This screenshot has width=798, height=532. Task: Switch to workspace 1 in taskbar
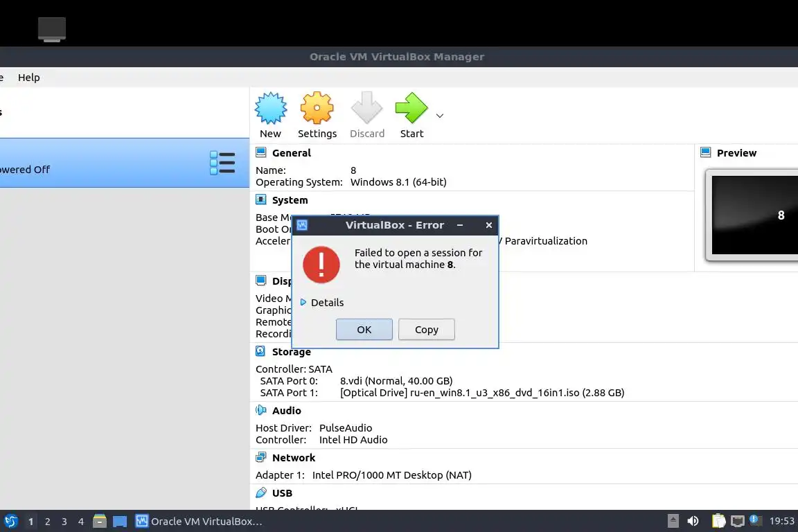click(x=30, y=522)
